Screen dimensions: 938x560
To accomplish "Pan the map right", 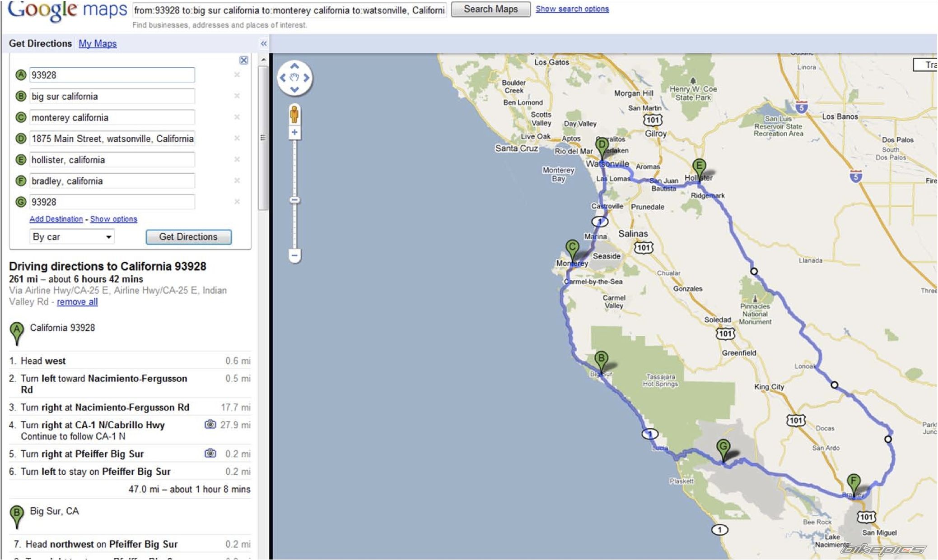I will (306, 78).
